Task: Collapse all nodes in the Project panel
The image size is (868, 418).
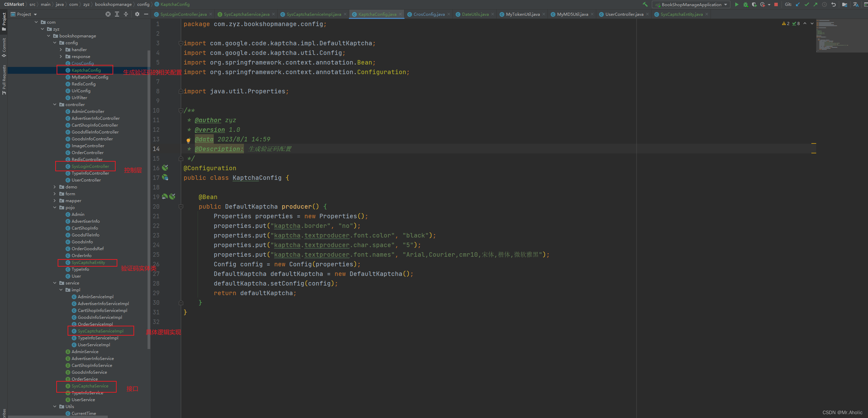Action: click(x=126, y=14)
